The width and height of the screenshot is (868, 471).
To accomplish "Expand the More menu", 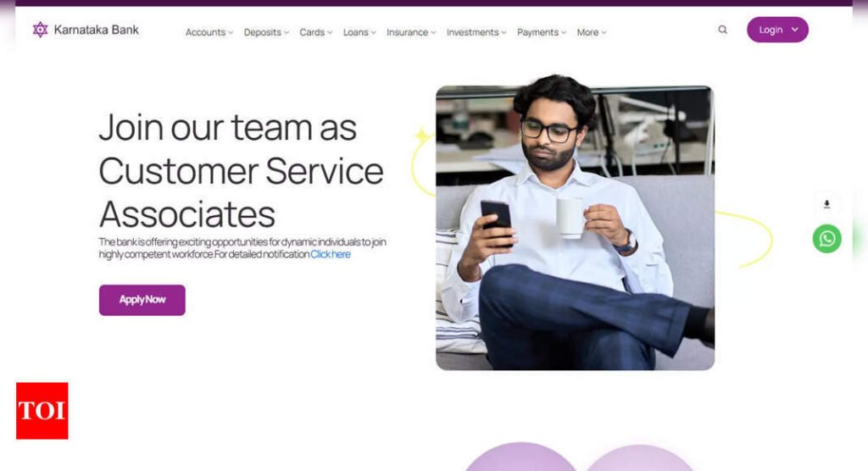I will tap(592, 33).
